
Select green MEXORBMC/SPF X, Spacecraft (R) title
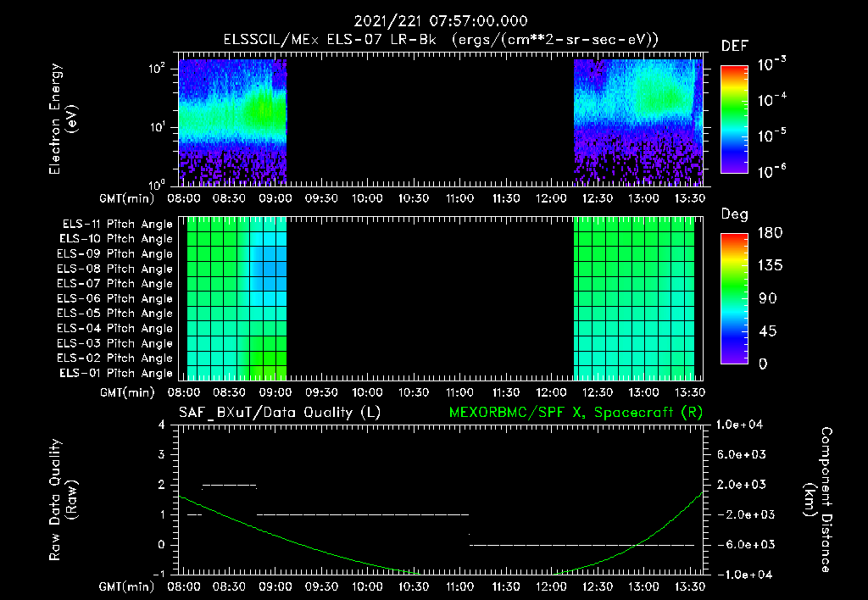(x=576, y=413)
